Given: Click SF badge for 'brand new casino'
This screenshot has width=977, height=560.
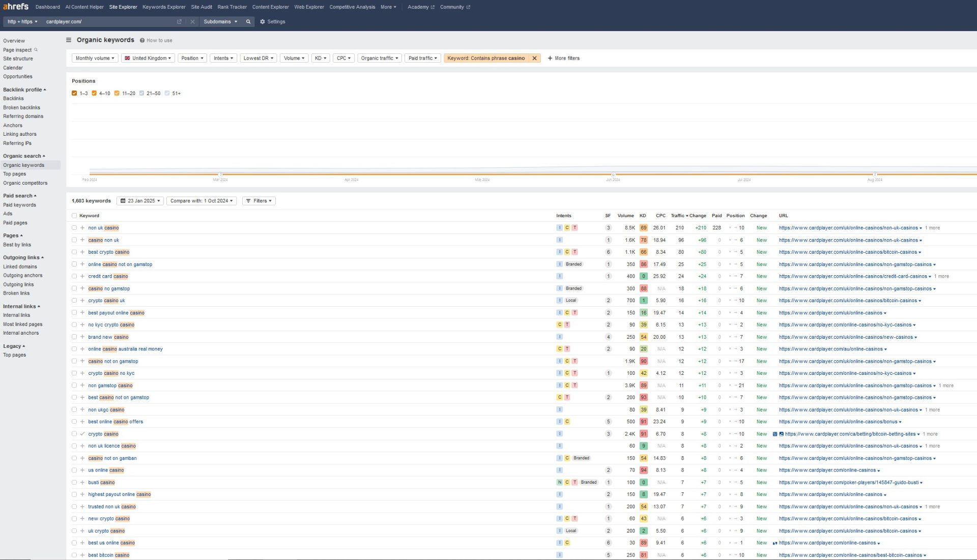Looking at the screenshot, I should 608,337.
